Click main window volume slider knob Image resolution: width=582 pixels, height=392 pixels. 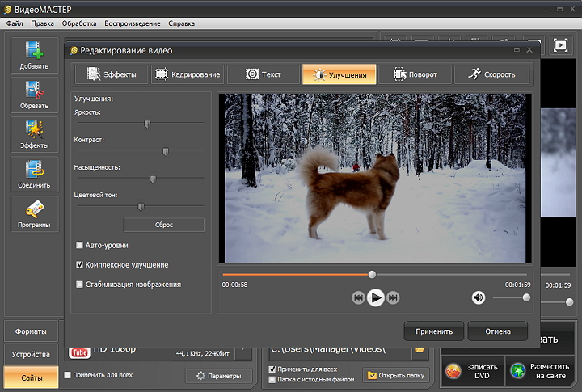569,302
